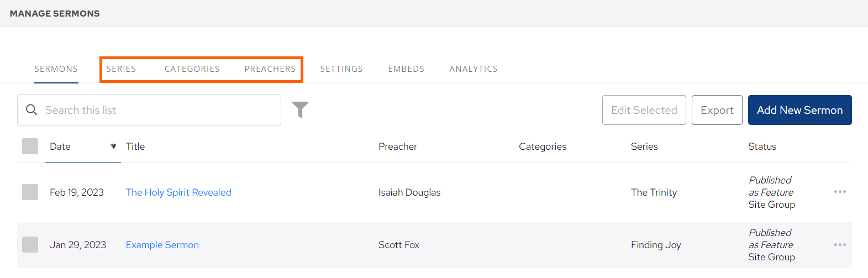Click the Export button
Viewport: 868px width, 278px height.
coord(717,110)
